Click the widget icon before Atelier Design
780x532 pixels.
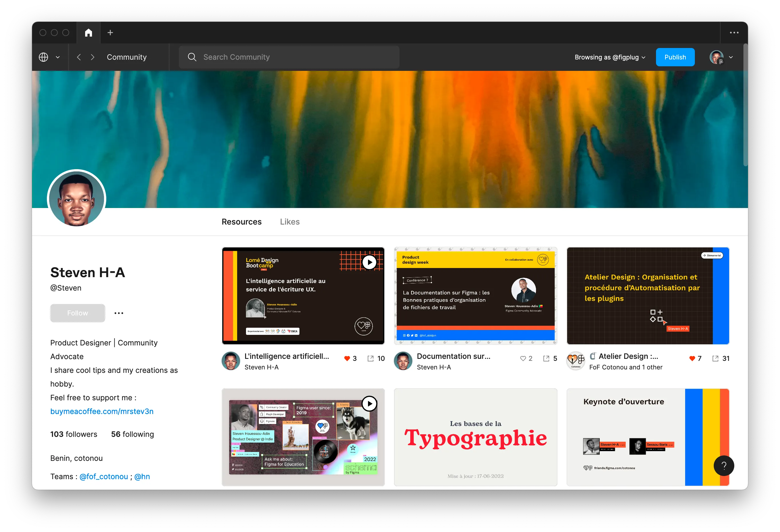593,357
